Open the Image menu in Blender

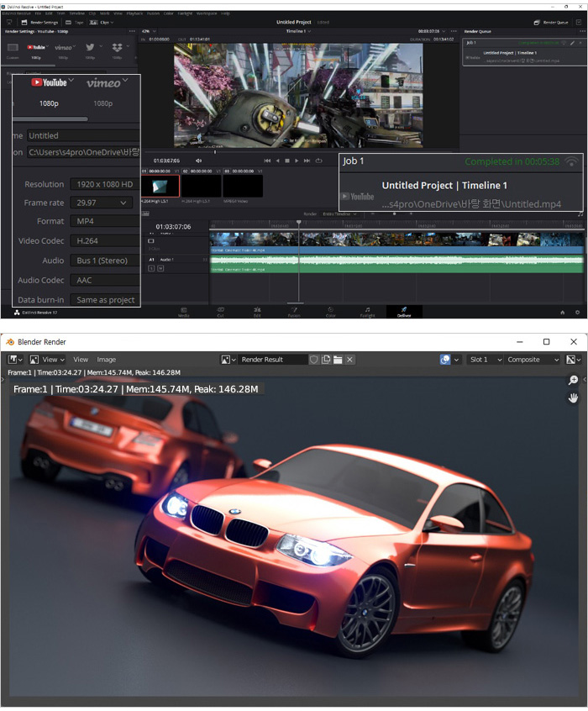click(x=106, y=360)
